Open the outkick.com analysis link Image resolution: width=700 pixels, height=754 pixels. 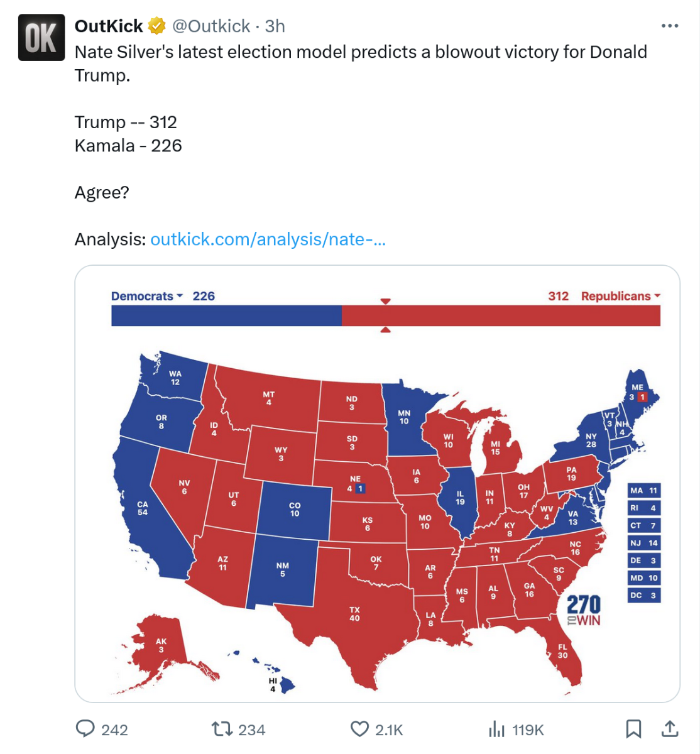[268, 239]
